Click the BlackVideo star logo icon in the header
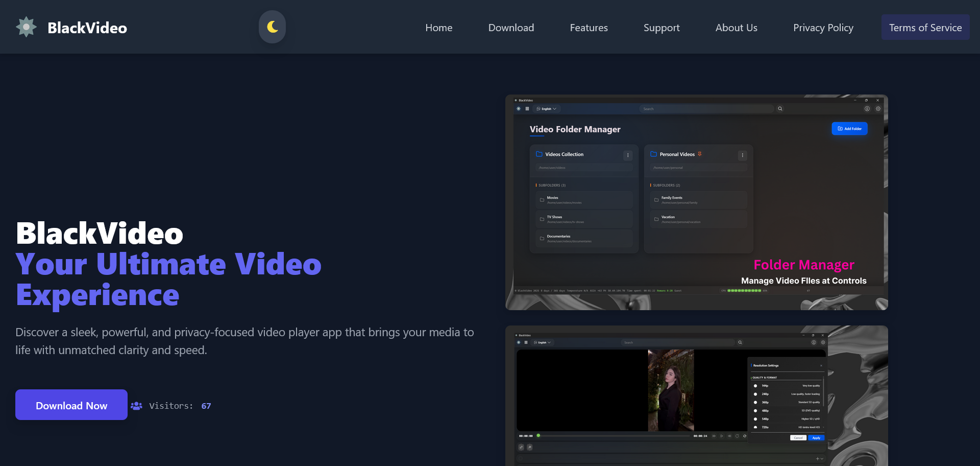This screenshot has width=980, height=466. click(x=26, y=27)
